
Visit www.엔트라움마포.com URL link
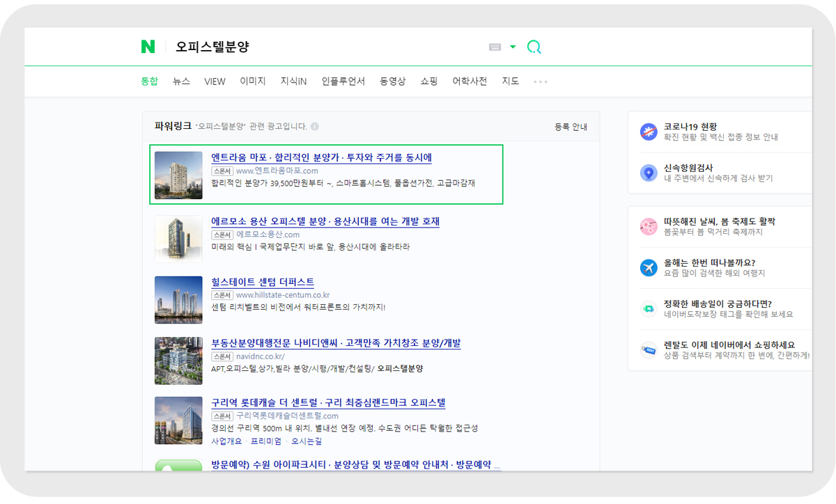pos(277,171)
